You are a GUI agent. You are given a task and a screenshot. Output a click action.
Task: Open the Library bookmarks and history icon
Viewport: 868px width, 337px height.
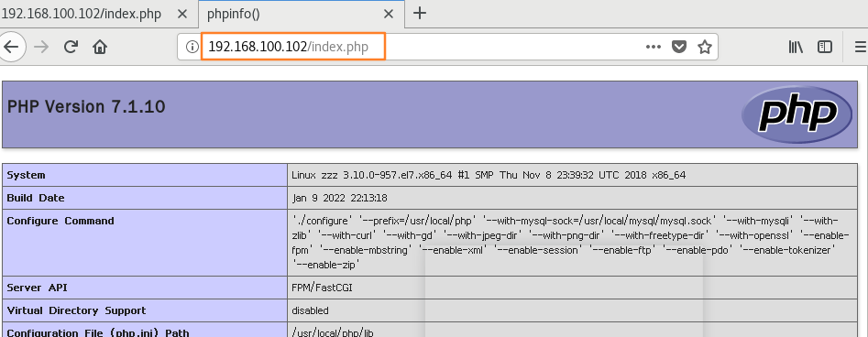pos(796,47)
